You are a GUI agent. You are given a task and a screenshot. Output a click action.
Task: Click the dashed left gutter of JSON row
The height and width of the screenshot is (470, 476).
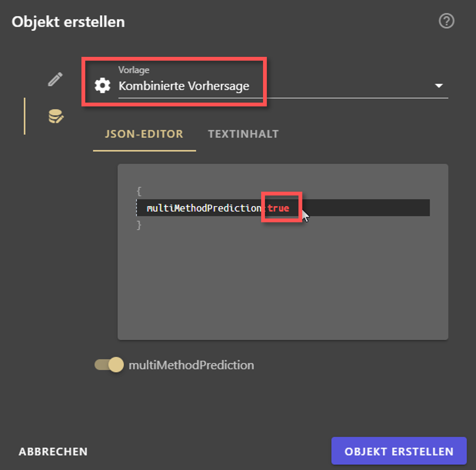(x=137, y=208)
